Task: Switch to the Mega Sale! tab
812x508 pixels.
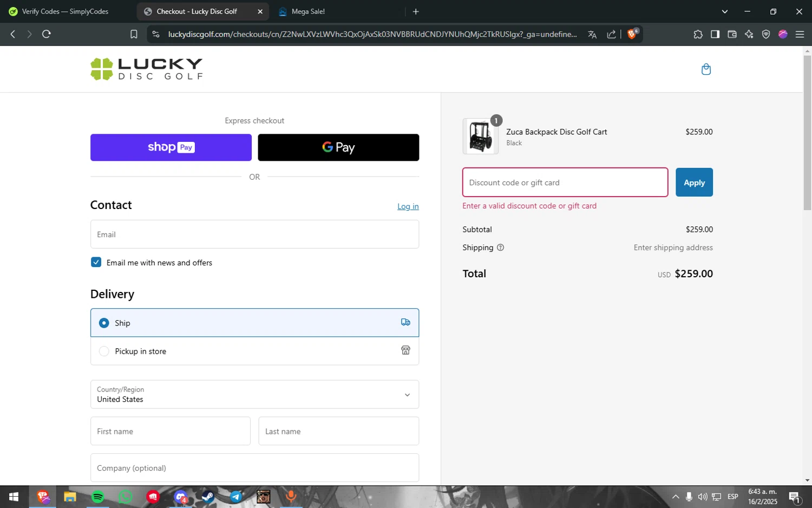Action: tap(308, 11)
